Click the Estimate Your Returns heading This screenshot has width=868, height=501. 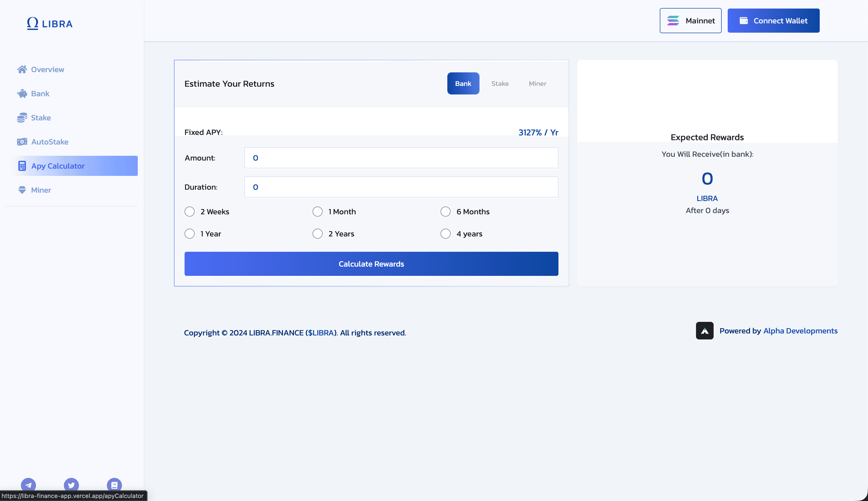[x=229, y=84]
